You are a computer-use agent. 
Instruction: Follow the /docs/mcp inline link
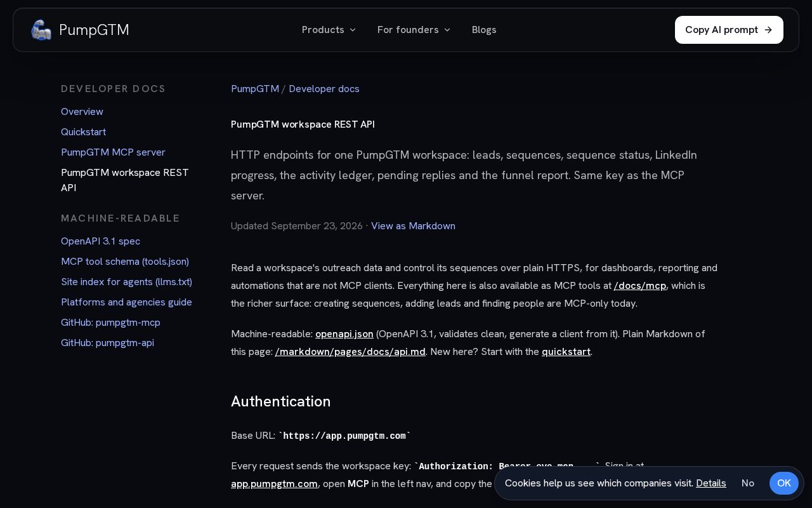tap(640, 286)
